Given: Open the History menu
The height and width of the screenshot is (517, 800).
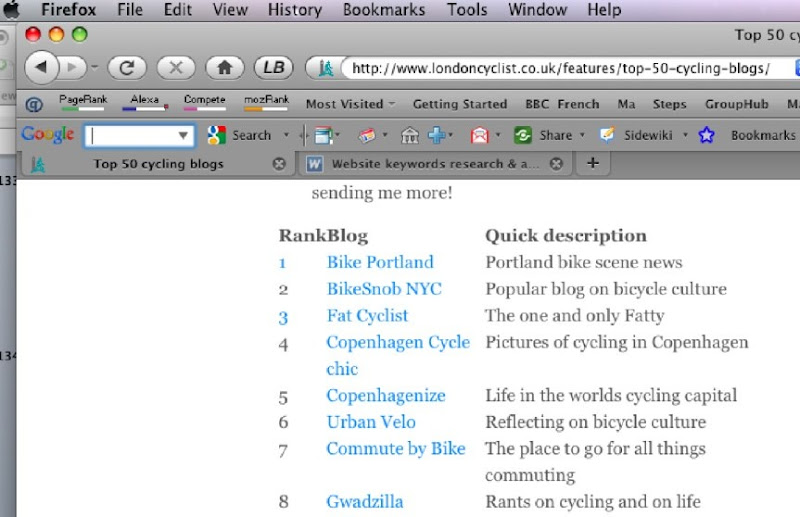Looking at the screenshot, I should [295, 10].
